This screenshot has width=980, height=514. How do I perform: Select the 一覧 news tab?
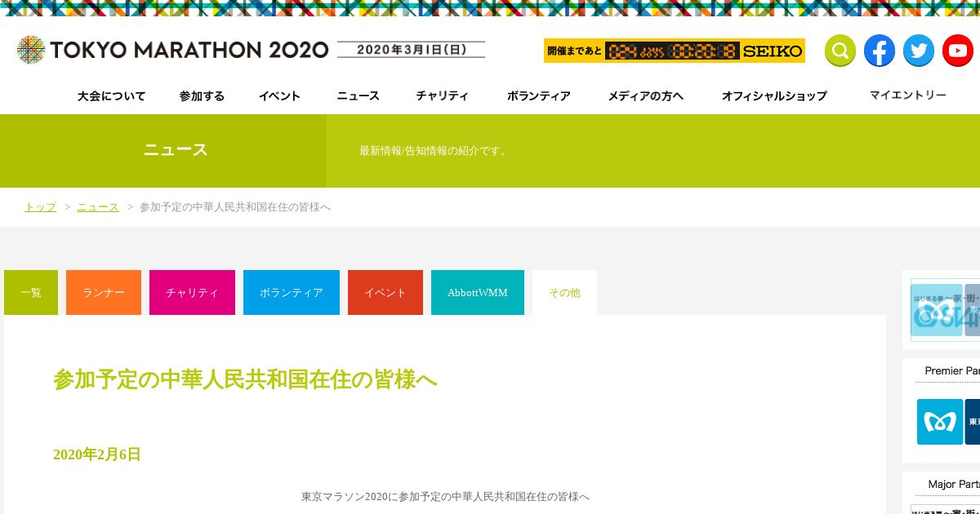coord(31,292)
